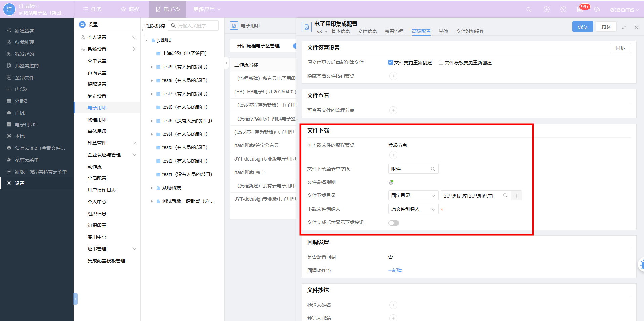Open the 更多应用 dropdown
The width and height of the screenshot is (644, 321).
[x=207, y=9]
